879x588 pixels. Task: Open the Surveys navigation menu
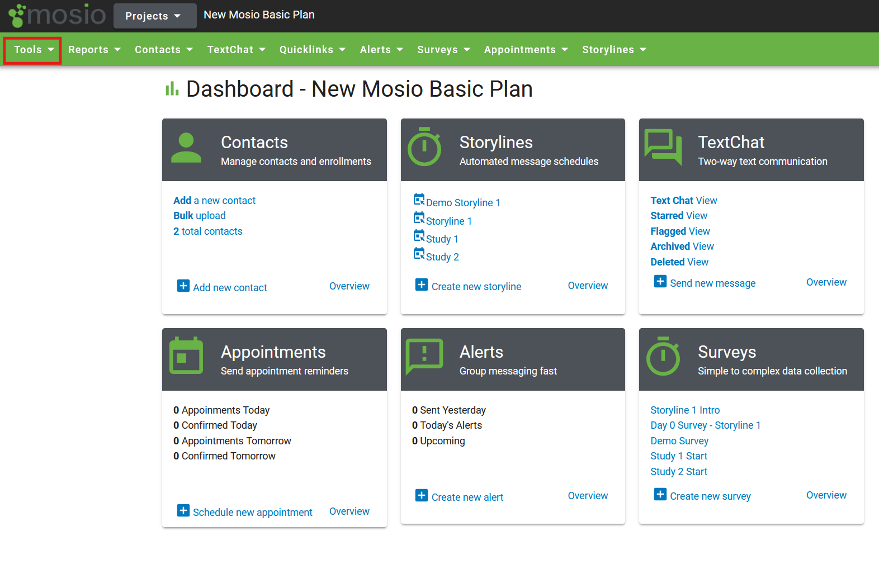pos(443,50)
